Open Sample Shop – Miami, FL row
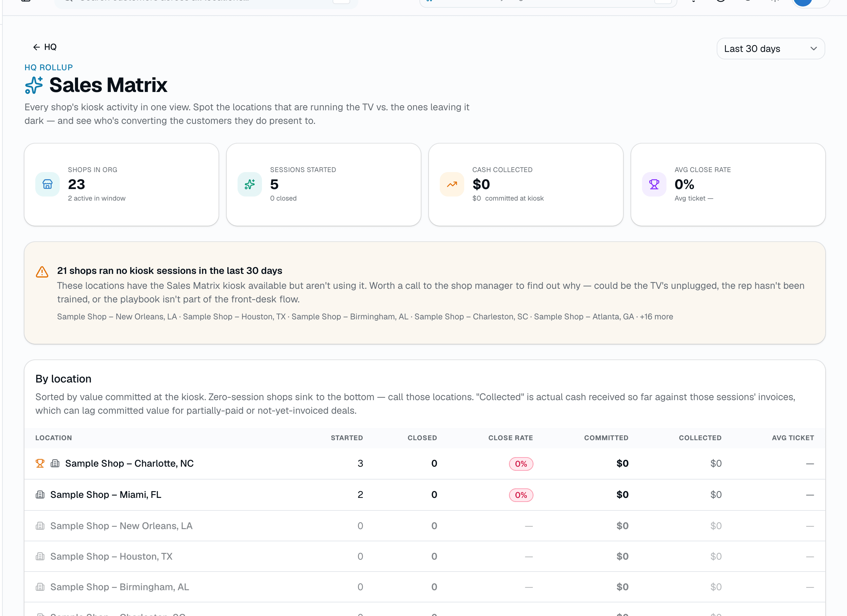The image size is (847, 616). tap(425, 495)
